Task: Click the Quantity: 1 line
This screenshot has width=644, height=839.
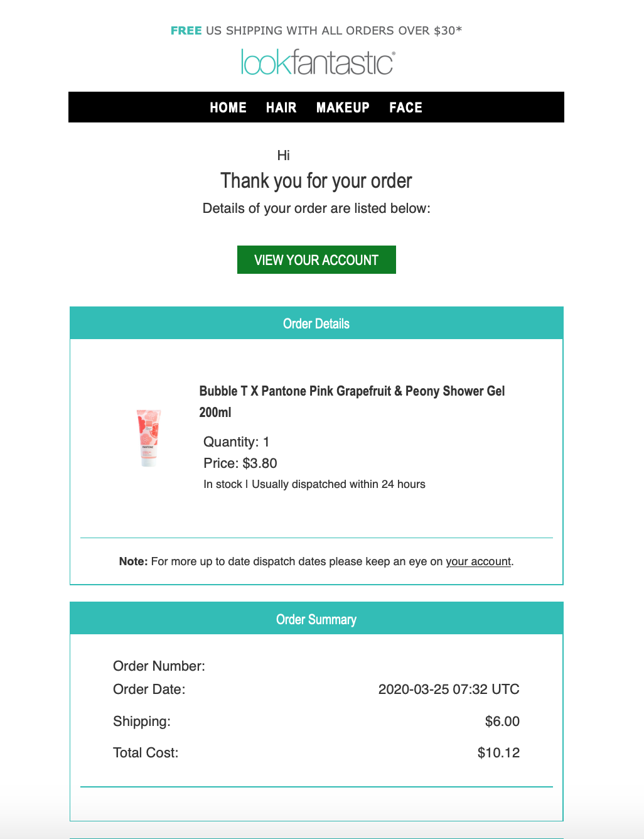Action: pos(236,441)
